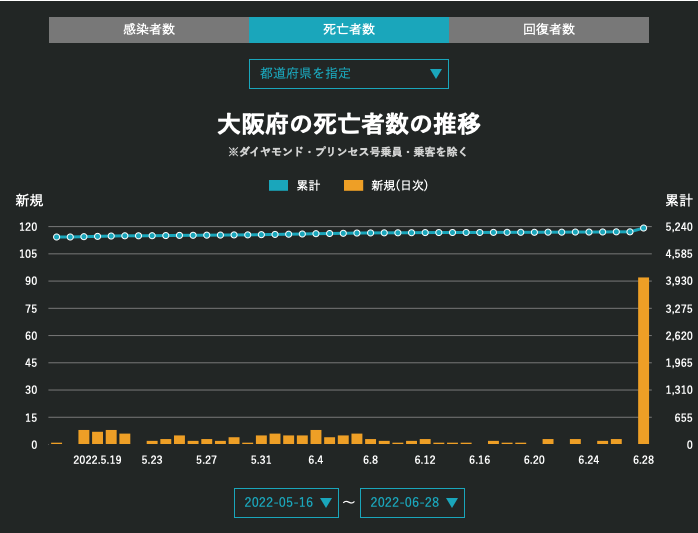Click the 1,965 right axis value
This screenshot has width=698, height=533.
[679, 363]
